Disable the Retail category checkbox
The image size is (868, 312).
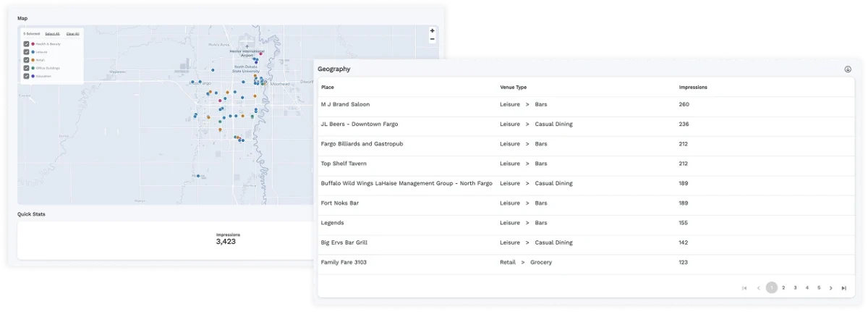(27, 60)
